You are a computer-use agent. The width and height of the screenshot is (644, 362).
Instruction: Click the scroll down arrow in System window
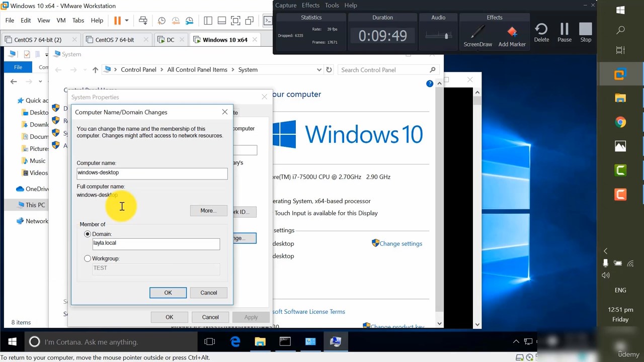pyautogui.click(x=439, y=324)
